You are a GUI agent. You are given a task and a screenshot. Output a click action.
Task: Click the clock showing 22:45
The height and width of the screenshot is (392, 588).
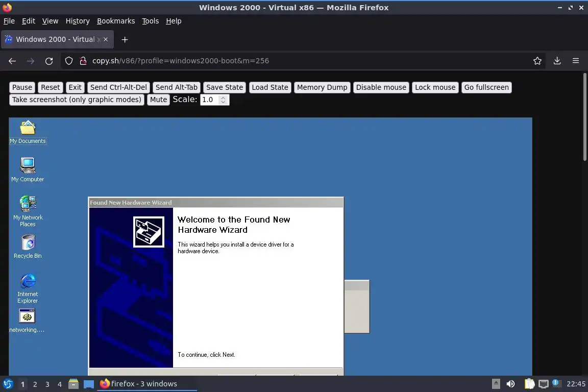point(576,384)
